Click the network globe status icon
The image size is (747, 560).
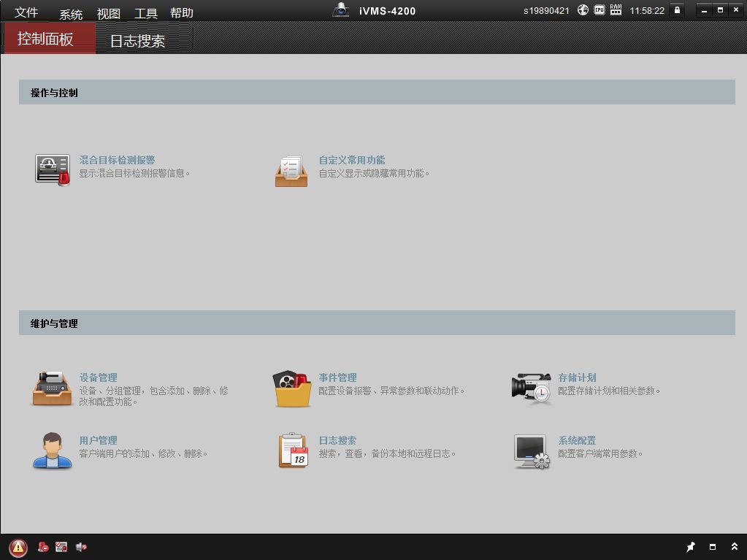coord(583,10)
